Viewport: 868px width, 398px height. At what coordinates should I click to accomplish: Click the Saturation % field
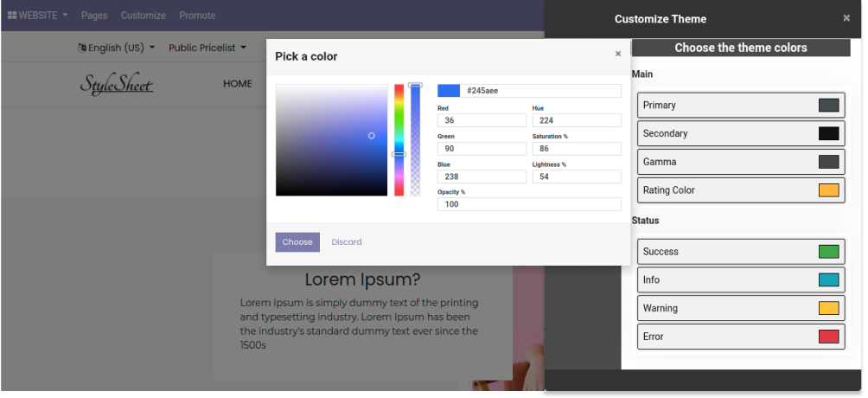(x=577, y=149)
